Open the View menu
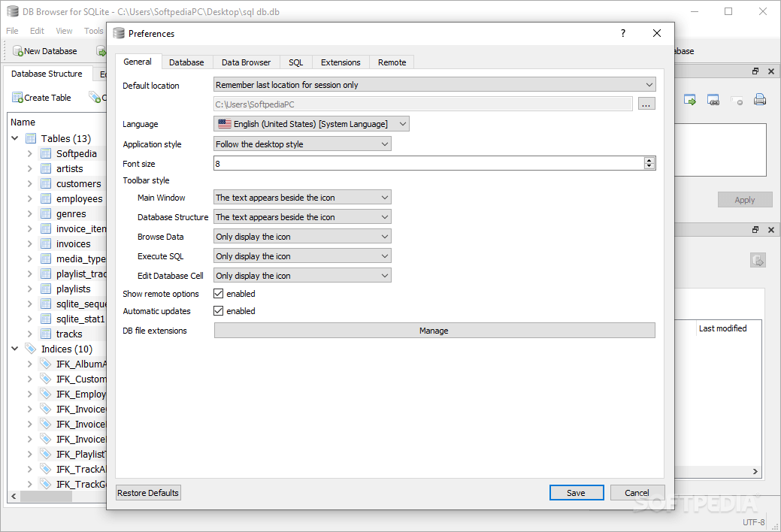The image size is (781, 532). (64, 31)
